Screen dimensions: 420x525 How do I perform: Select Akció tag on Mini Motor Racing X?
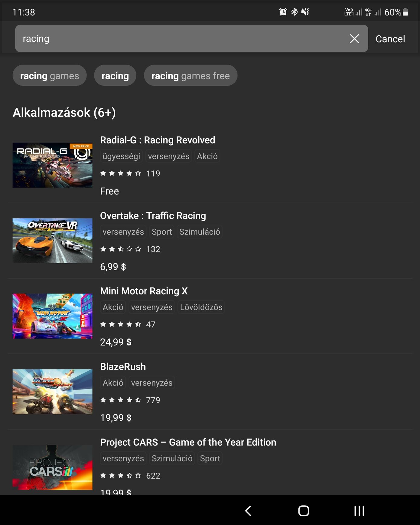(113, 307)
